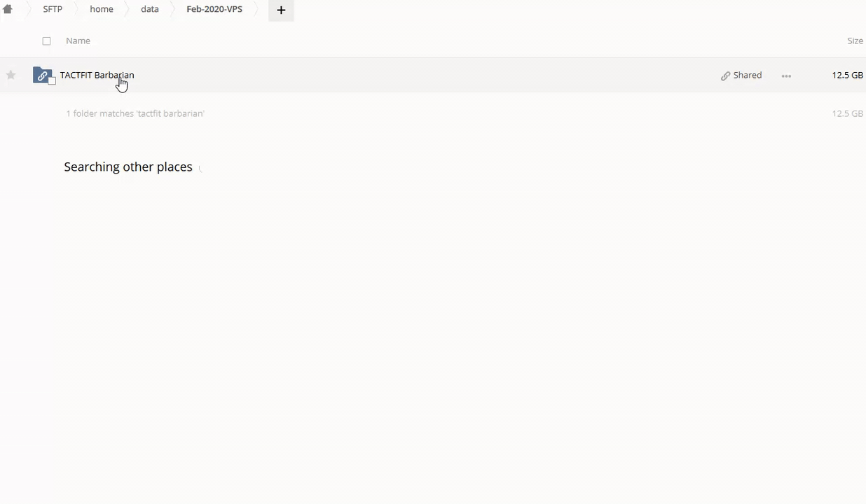The height and width of the screenshot is (504, 866).
Task: Jump to the home breadcrumb segment
Action: click(102, 9)
